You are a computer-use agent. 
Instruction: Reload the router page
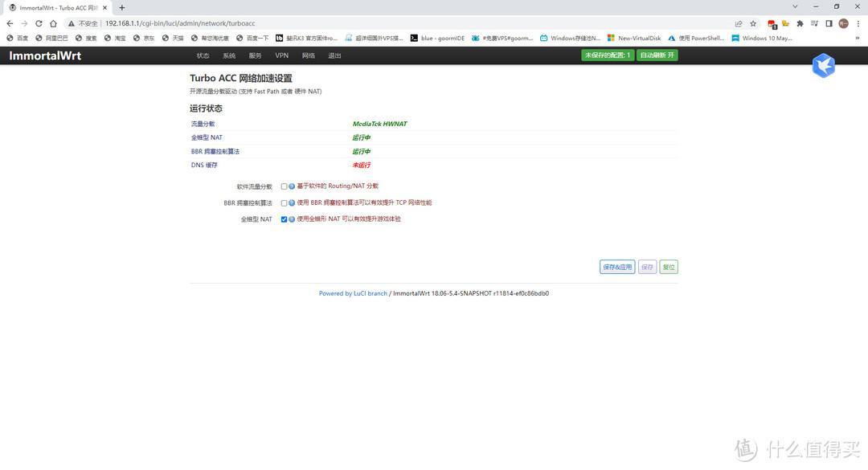click(x=39, y=24)
